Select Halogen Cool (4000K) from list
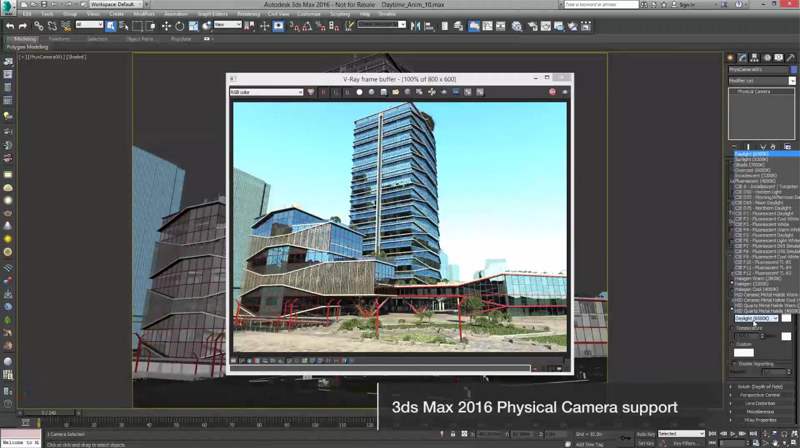 pyautogui.click(x=760, y=288)
